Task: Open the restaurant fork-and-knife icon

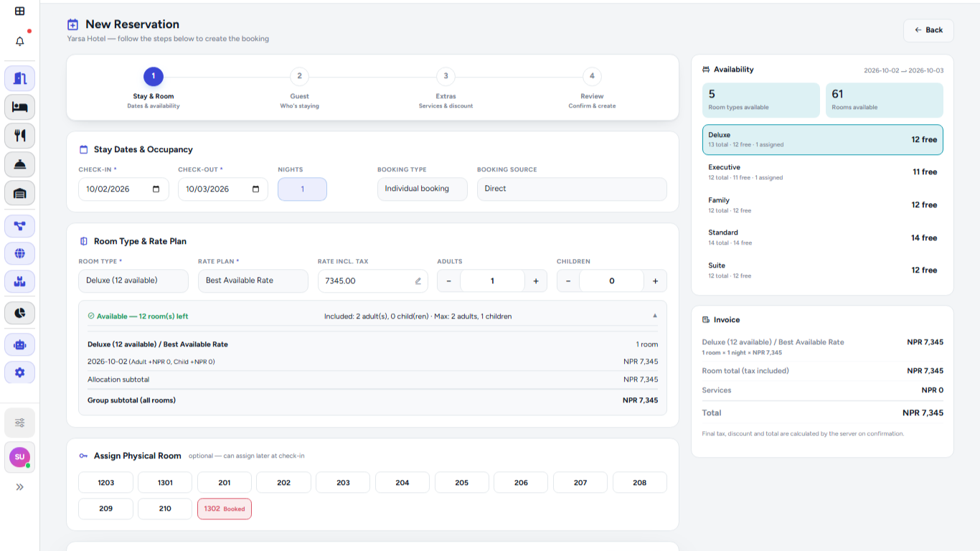Action: pyautogui.click(x=19, y=136)
